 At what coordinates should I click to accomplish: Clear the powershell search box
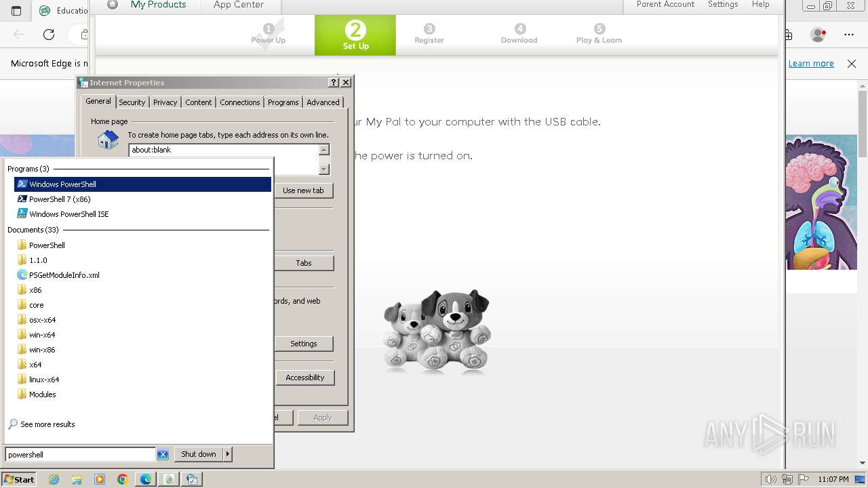163,455
